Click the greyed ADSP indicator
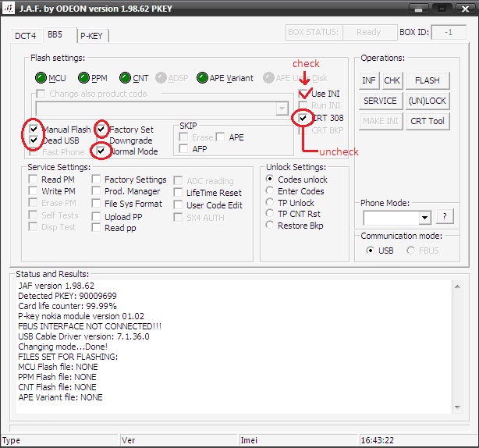 pyautogui.click(x=161, y=78)
